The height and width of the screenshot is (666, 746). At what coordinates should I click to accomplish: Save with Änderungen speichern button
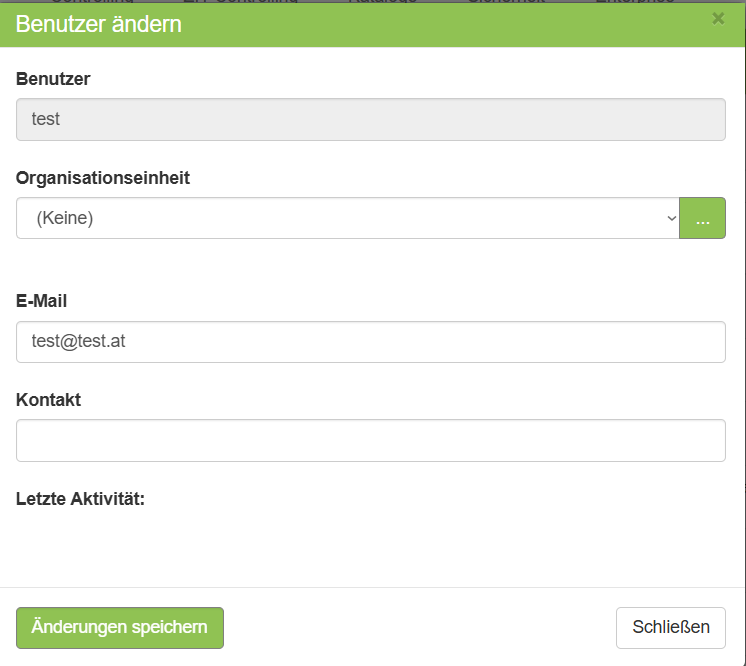click(120, 628)
